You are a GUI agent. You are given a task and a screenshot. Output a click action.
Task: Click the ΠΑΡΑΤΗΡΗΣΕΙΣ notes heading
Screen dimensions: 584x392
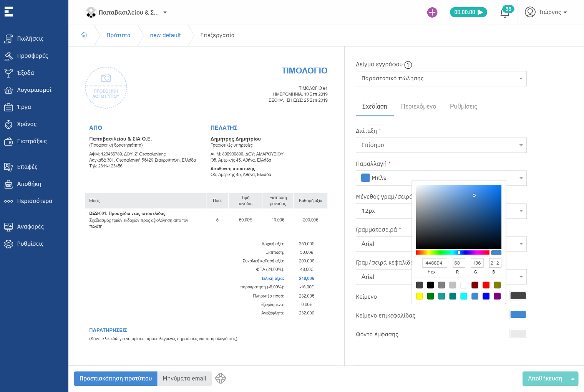[x=108, y=330]
